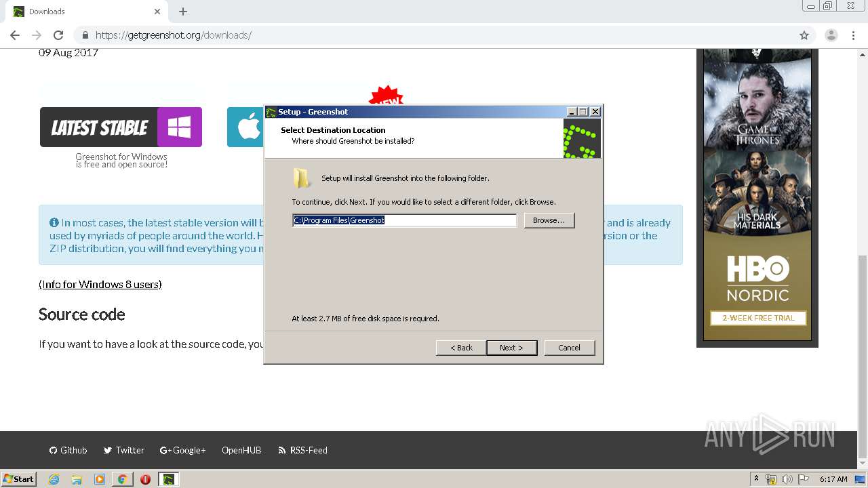
Task: Click the page vertical scrollbar
Action: [863, 357]
